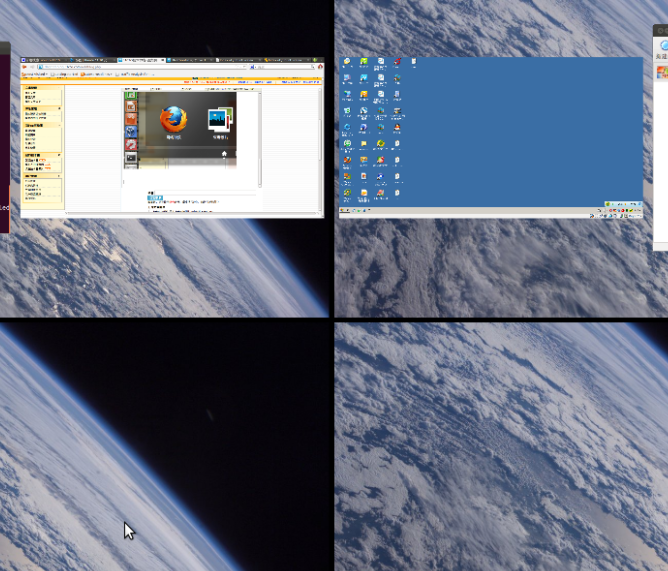Select the browser window in top-left workspace

point(172,138)
